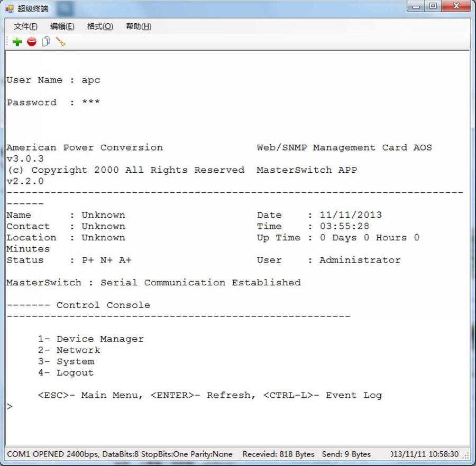Viewport: 476px width, 466px height.
Task: Click the 超级终端 app icon in title bar
Action: (9, 8)
